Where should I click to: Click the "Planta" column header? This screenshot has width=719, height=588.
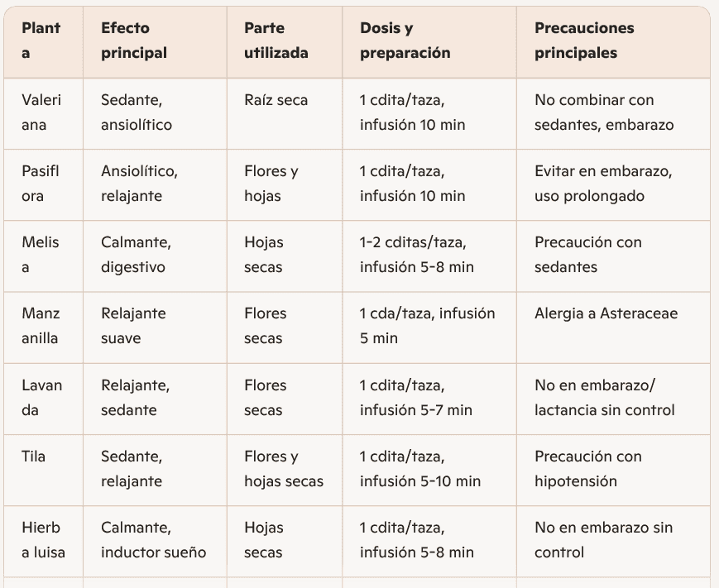tap(41, 41)
